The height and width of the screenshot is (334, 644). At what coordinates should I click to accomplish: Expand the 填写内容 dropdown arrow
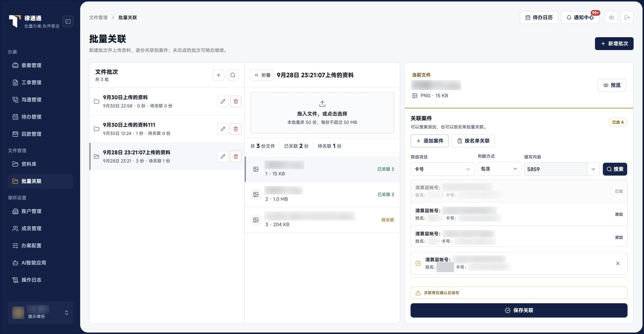593,169
